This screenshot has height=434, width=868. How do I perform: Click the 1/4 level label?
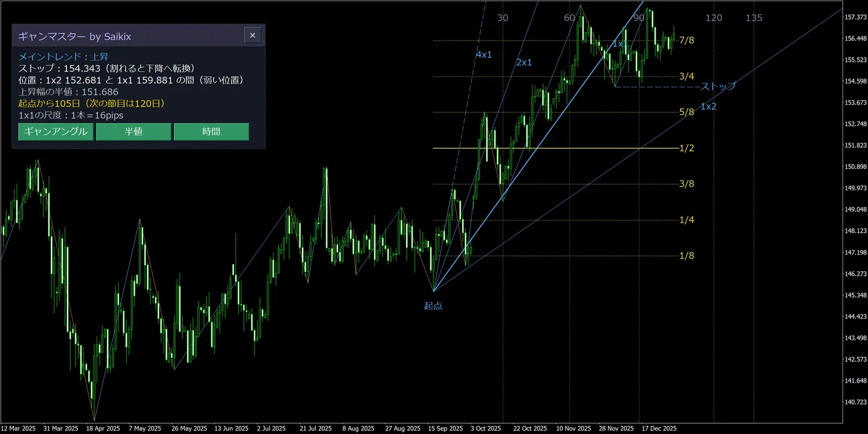pyautogui.click(x=687, y=220)
